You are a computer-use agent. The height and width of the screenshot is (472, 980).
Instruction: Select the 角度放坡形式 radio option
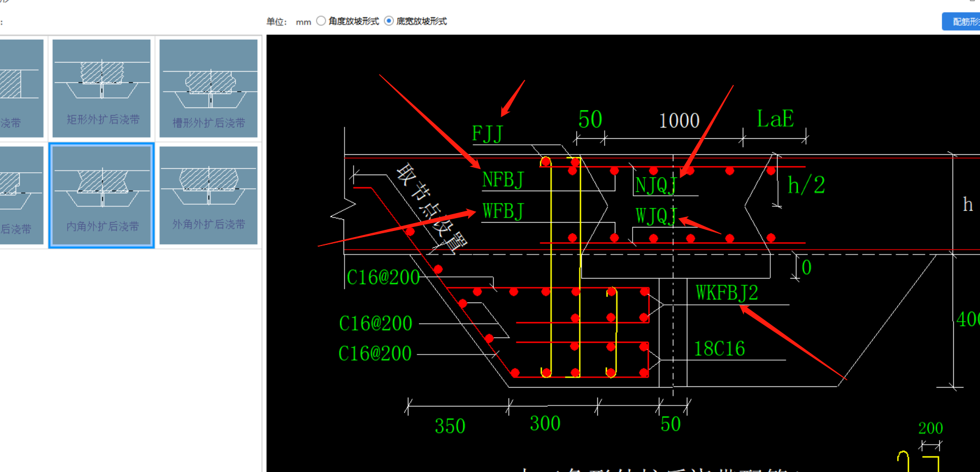pyautogui.click(x=321, y=21)
